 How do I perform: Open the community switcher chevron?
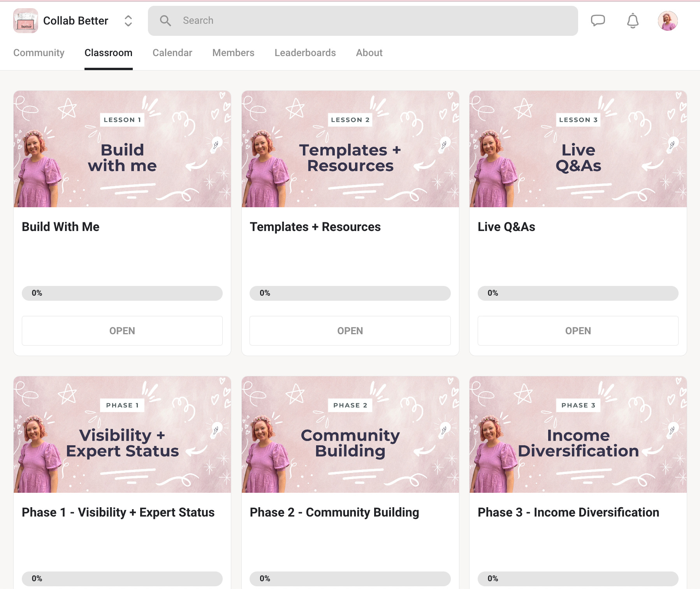[128, 21]
